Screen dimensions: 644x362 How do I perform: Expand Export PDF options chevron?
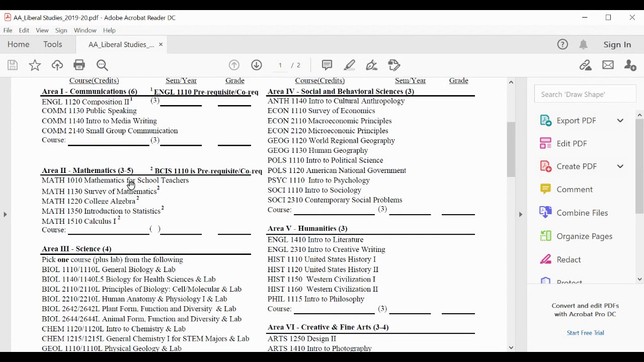tap(620, 121)
